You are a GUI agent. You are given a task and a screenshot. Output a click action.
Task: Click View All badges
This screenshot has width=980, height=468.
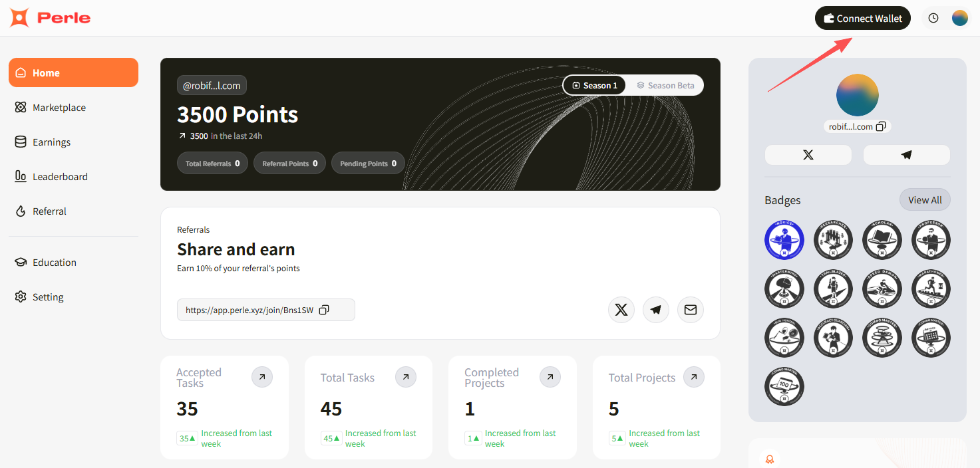925,199
